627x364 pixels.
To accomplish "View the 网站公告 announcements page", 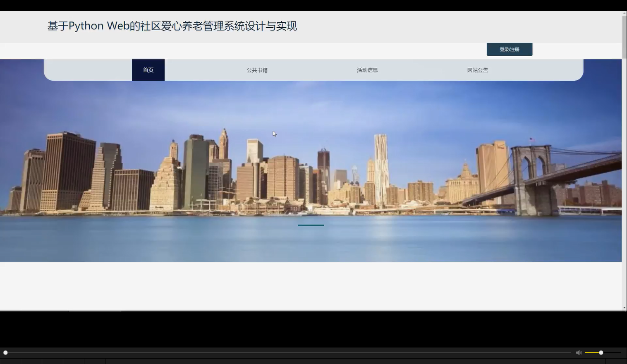I will pos(477,69).
